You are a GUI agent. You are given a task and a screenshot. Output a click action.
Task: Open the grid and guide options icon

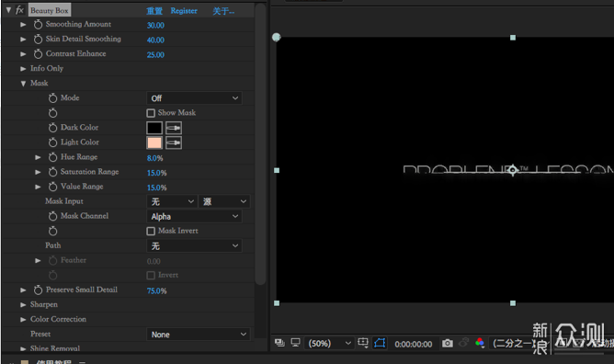tap(363, 343)
